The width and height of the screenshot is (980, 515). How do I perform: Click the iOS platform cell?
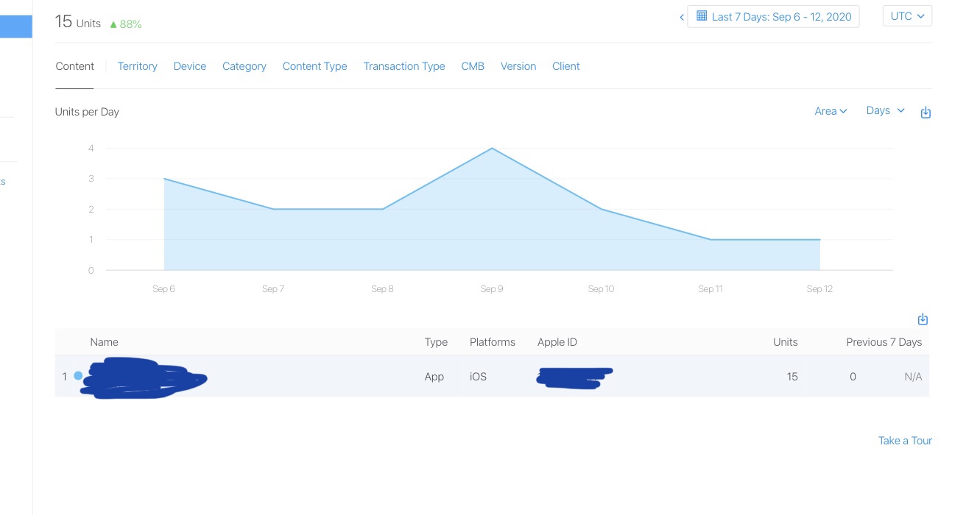478,377
